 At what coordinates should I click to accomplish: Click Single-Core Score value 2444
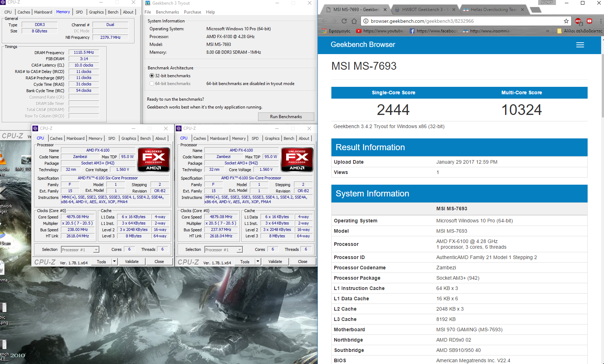tap(393, 110)
